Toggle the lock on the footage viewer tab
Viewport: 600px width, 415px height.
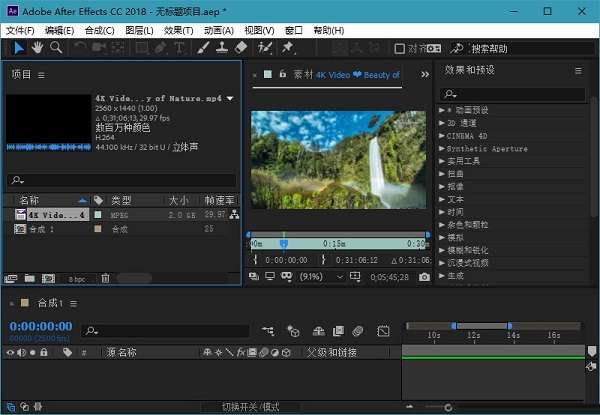[x=283, y=74]
